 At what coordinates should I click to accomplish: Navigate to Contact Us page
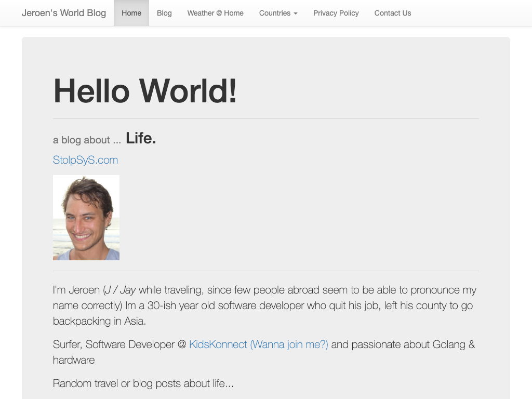point(392,13)
